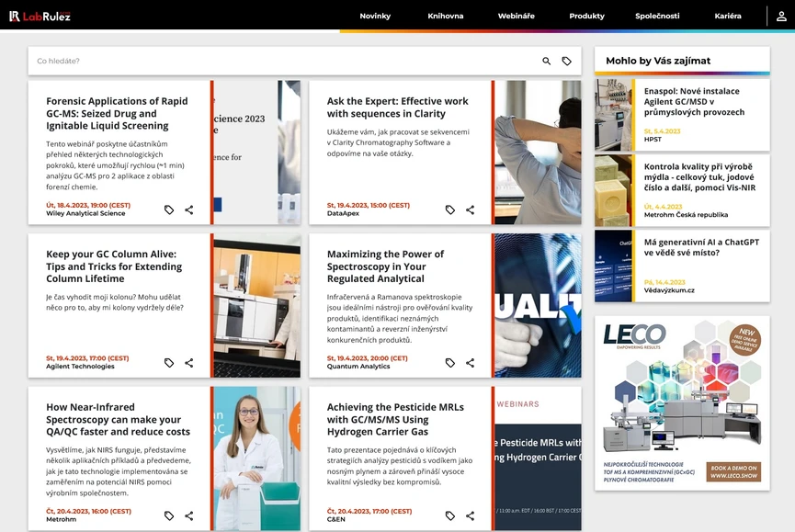This screenshot has width=795, height=532.
Task: Click the LabRulez logo
Action: pyautogui.click(x=37, y=15)
